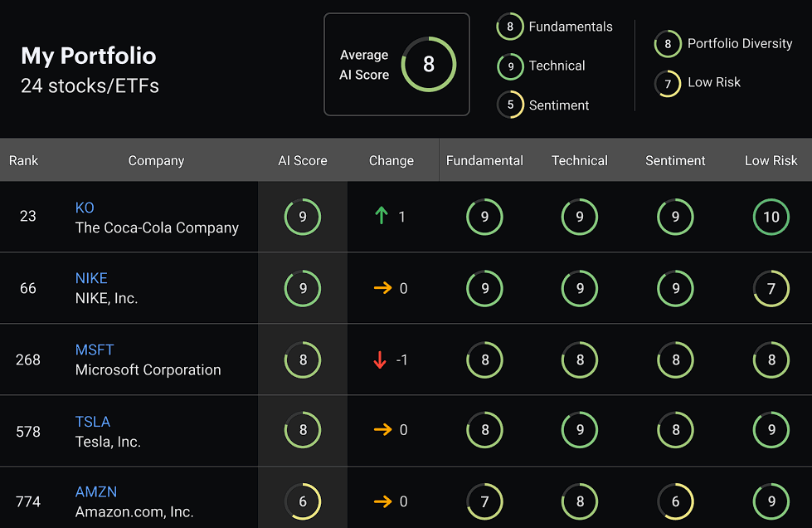Click the Portfolio Diversity score 8 ring

[668, 43]
